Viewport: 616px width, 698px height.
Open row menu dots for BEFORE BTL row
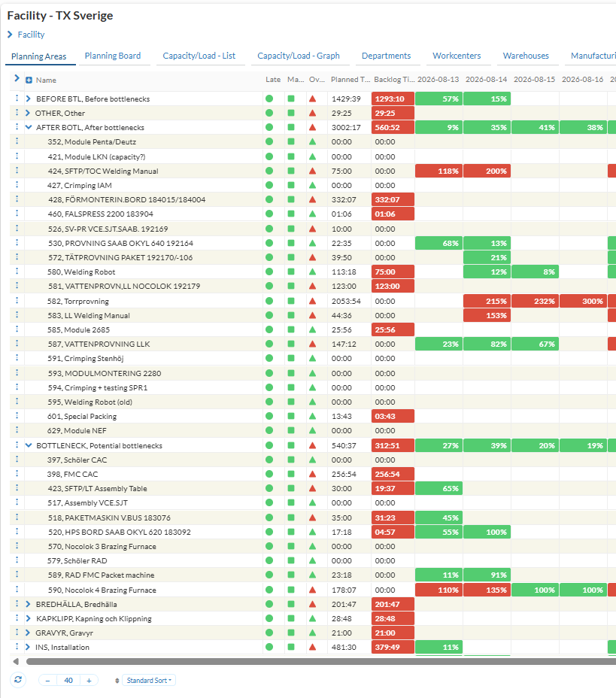point(17,99)
